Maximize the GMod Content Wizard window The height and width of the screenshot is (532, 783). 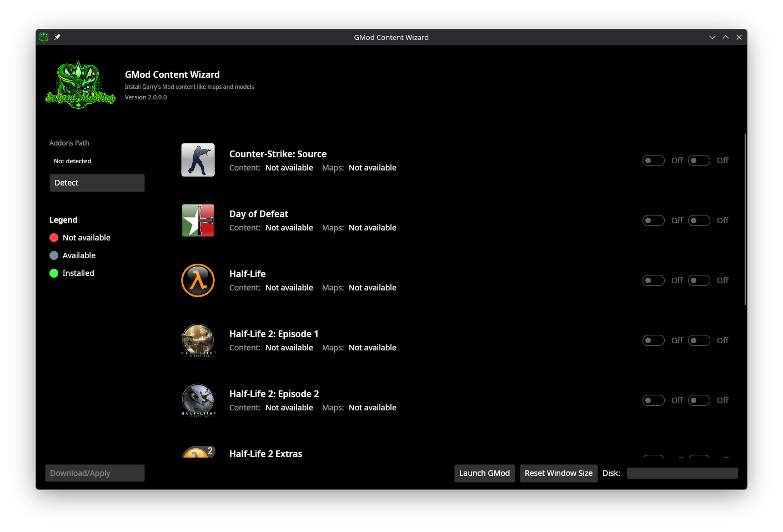point(726,37)
